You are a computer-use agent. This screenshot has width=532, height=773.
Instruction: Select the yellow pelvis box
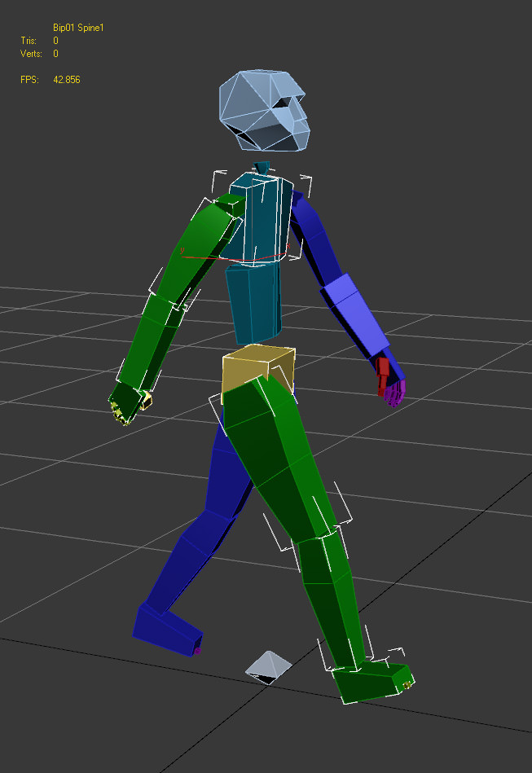pyautogui.click(x=258, y=371)
